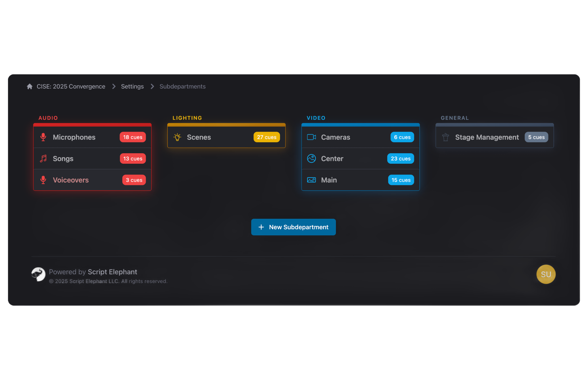Open the Voiceovers subdepartment
588x392 pixels.
tap(92, 180)
